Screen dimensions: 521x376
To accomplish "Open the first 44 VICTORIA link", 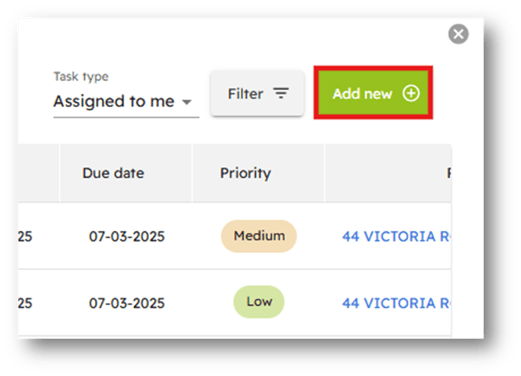I will coord(396,237).
